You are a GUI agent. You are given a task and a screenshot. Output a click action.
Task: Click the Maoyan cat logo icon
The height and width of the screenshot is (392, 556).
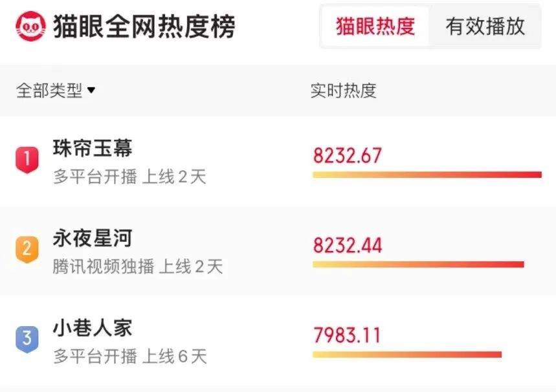coord(31,27)
